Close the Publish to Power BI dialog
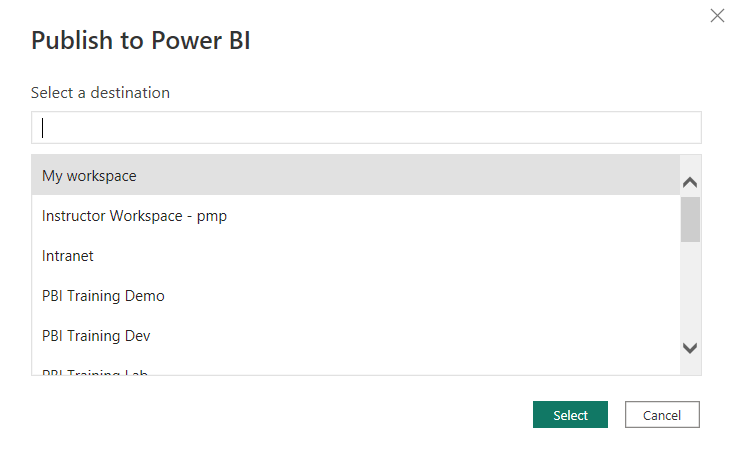Image resolution: width=732 pixels, height=461 pixels. coord(716,16)
